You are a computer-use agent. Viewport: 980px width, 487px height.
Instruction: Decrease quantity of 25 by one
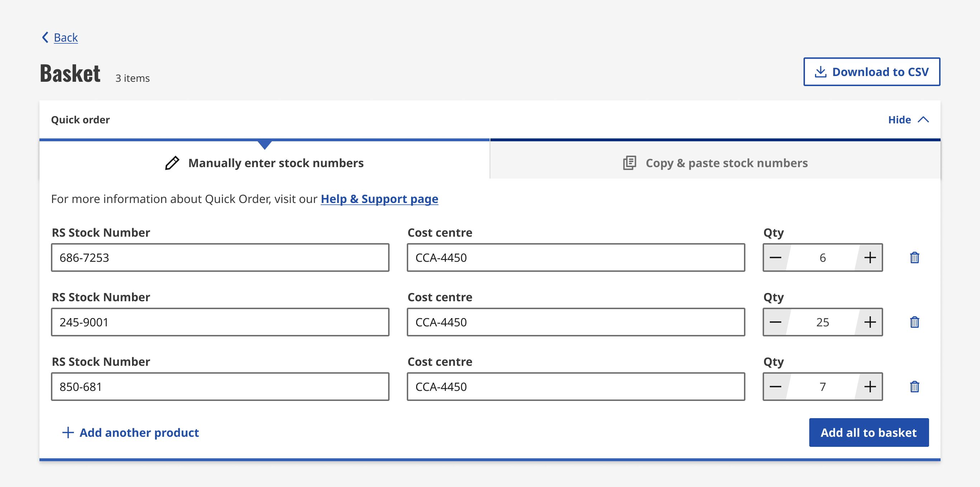click(x=775, y=322)
